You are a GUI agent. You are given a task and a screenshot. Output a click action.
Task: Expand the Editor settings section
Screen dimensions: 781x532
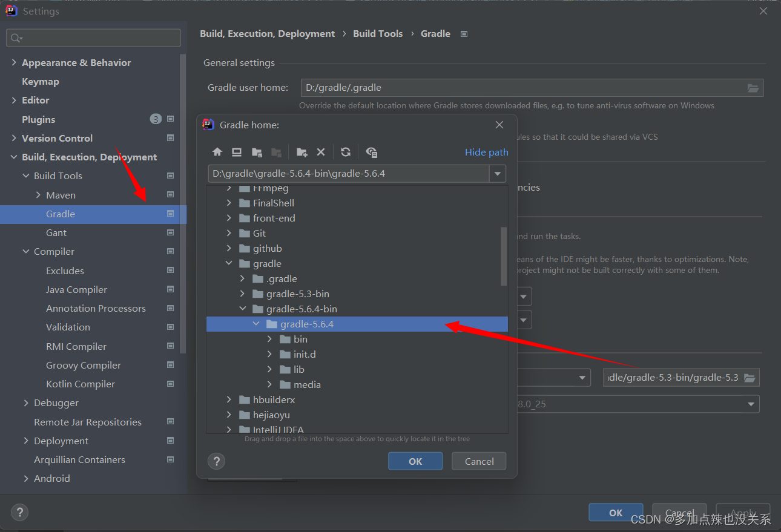point(14,100)
